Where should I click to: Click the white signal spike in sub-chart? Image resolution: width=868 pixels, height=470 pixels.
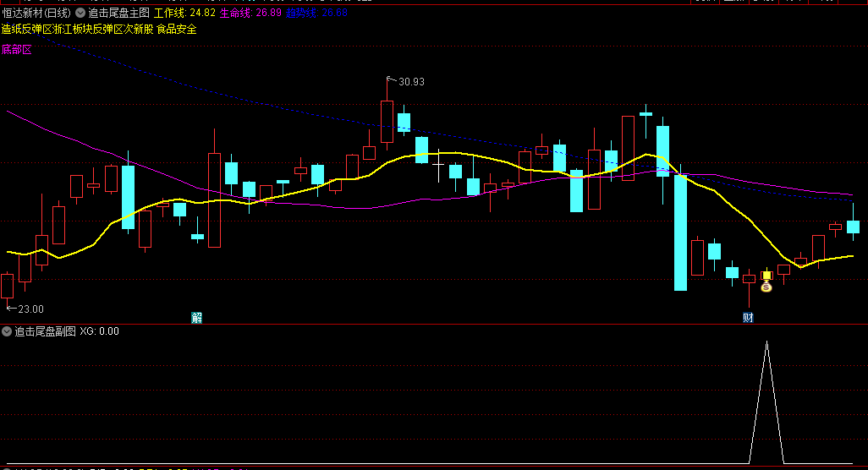pyautogui.click(x=766, y=402)
